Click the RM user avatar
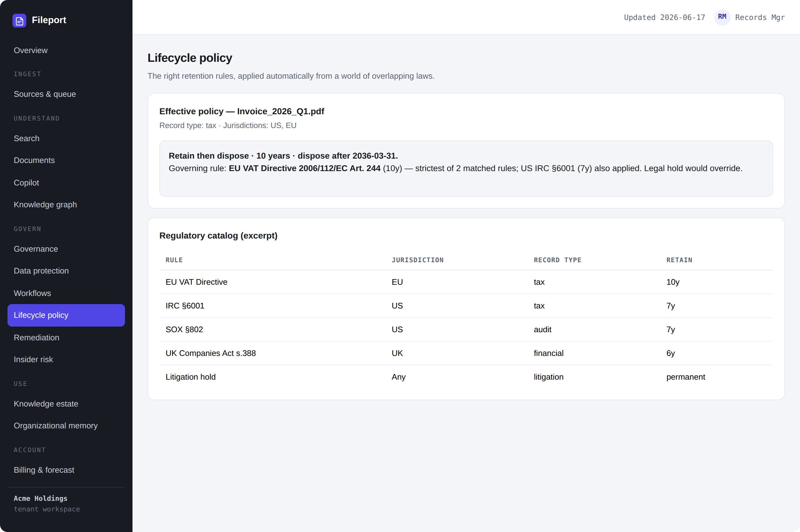 722,17
